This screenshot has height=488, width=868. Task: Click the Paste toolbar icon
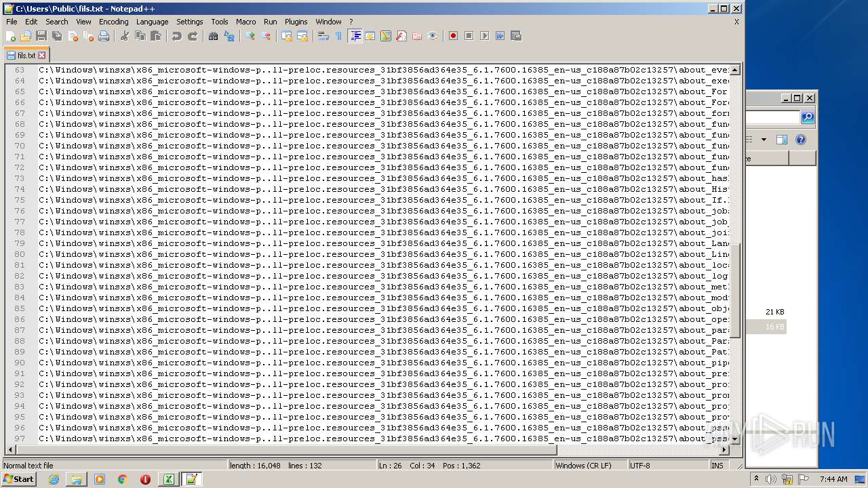(x=156, y=36)
